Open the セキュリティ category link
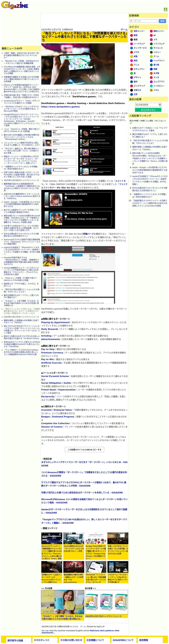The image size is (169, 644). pos(139,69)
